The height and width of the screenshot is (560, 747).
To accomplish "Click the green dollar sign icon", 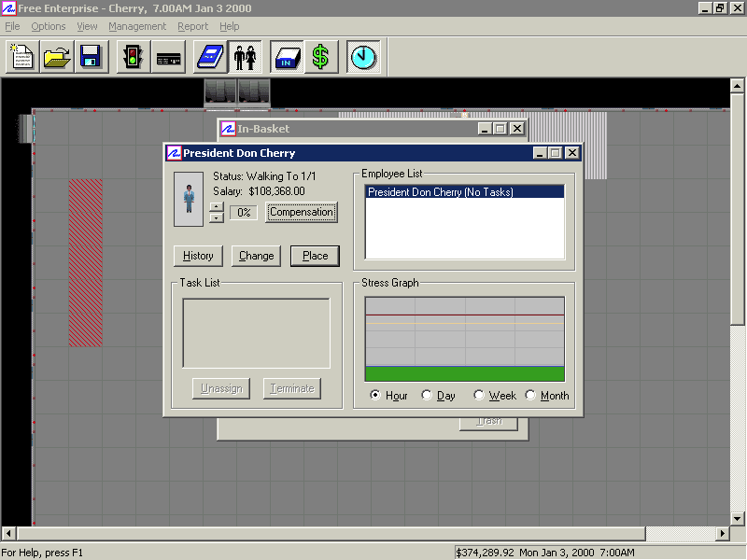I will point(321,57).
